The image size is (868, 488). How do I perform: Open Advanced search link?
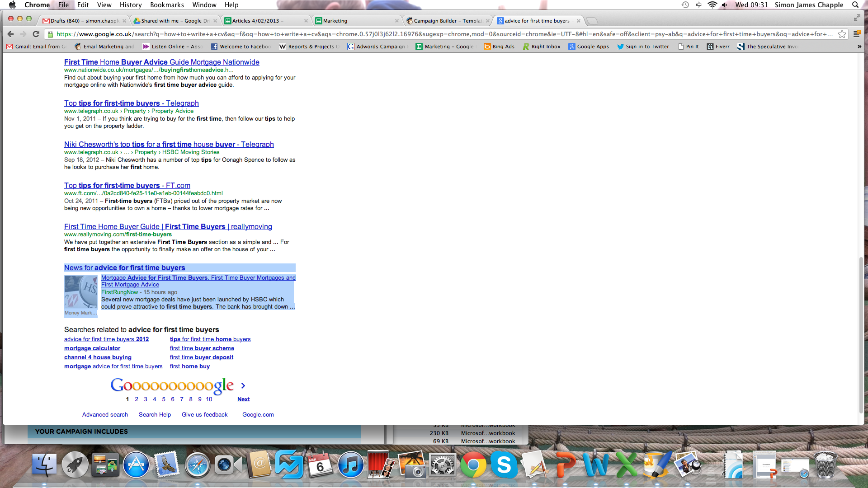(105, 414)
